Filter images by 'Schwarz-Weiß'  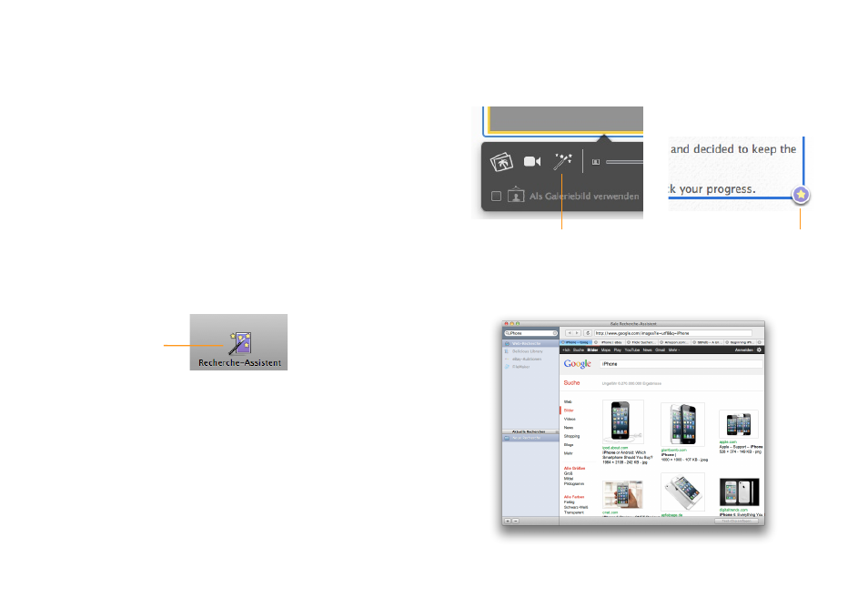[x=576, y=507]
